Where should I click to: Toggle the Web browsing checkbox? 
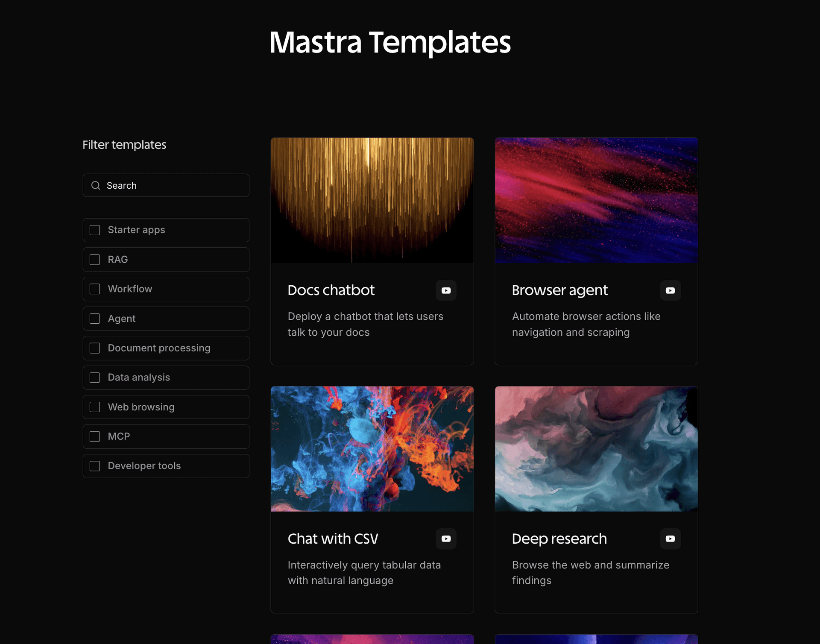point(94,407)
